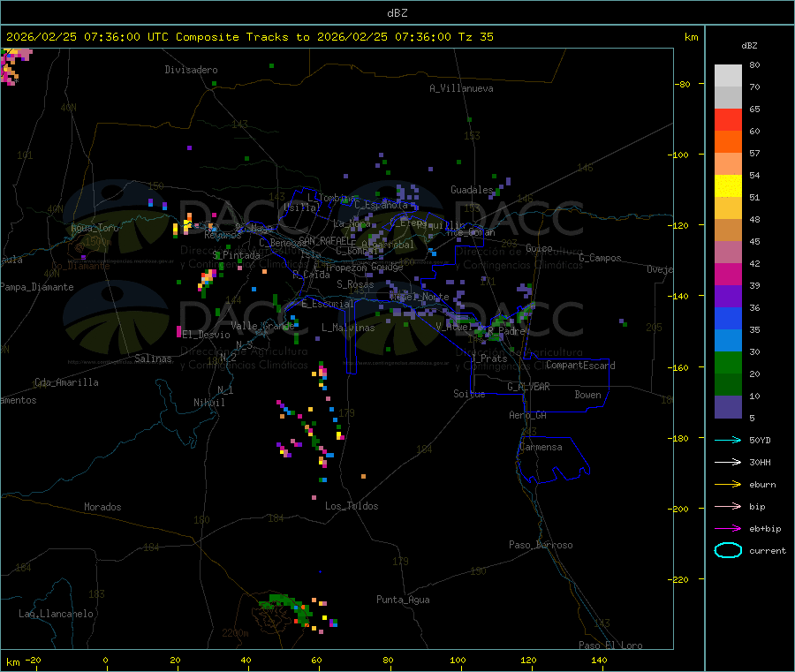Click the 'Paso_El_Loro' map label
This screenshot has height=672, width=795.
coord(610,646)
